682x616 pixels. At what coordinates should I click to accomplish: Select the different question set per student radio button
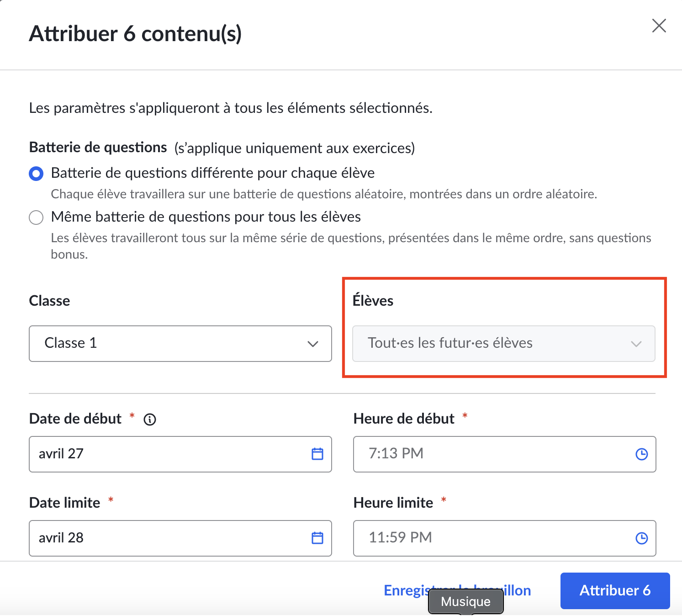point(36,174)
